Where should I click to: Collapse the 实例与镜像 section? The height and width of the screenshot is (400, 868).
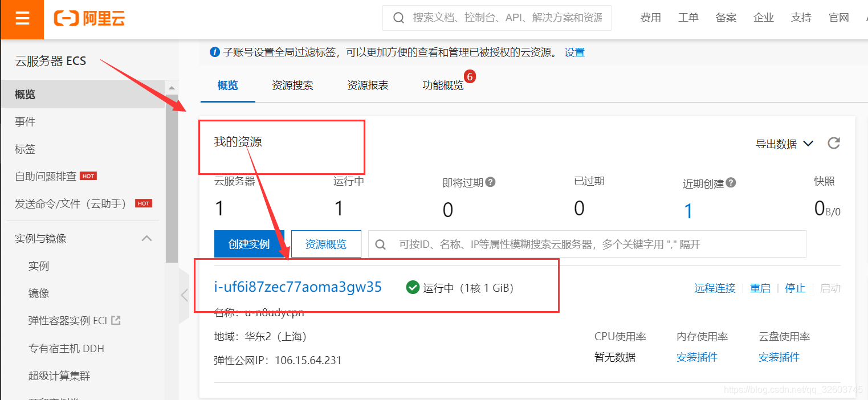146,238
